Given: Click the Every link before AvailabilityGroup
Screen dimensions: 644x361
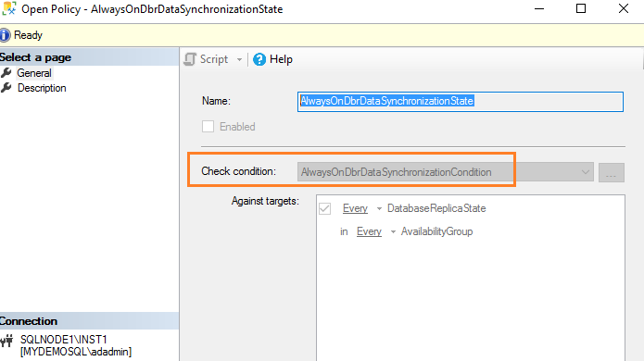Looking at the screenshot, I should pos(369,231).
